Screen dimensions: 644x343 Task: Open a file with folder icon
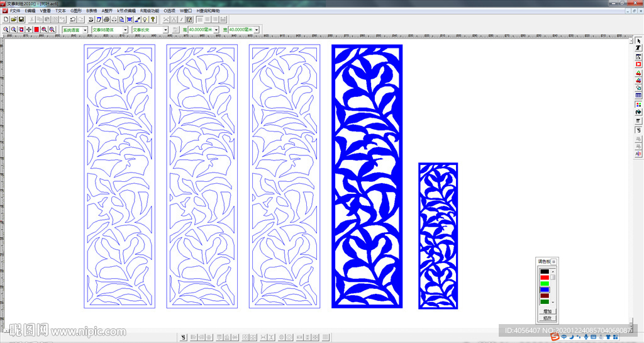click(x=14, y=20)
